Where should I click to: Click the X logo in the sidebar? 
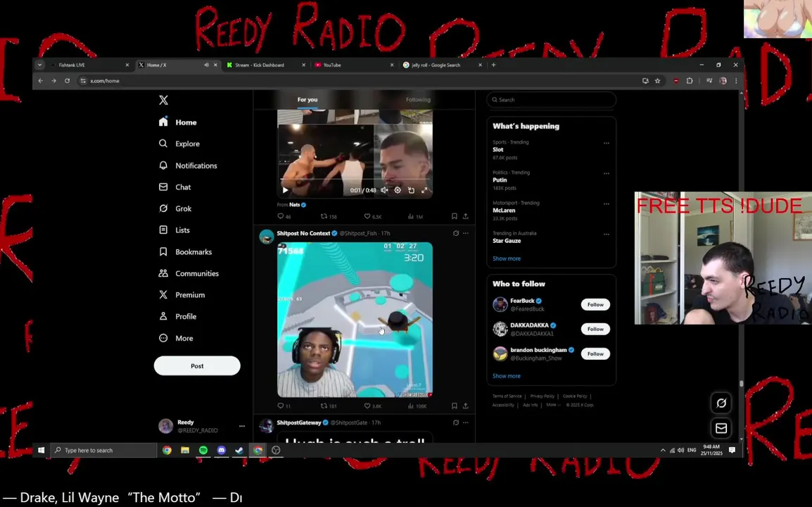click(x=163, y=101)
